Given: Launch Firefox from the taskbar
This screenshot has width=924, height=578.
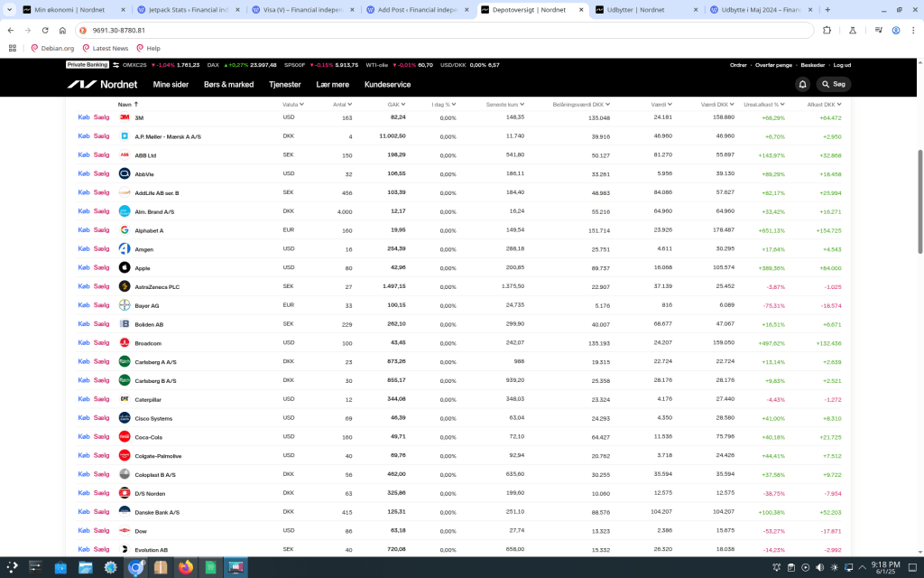Looking at the screenshot, I should click(x=186, y=567).
